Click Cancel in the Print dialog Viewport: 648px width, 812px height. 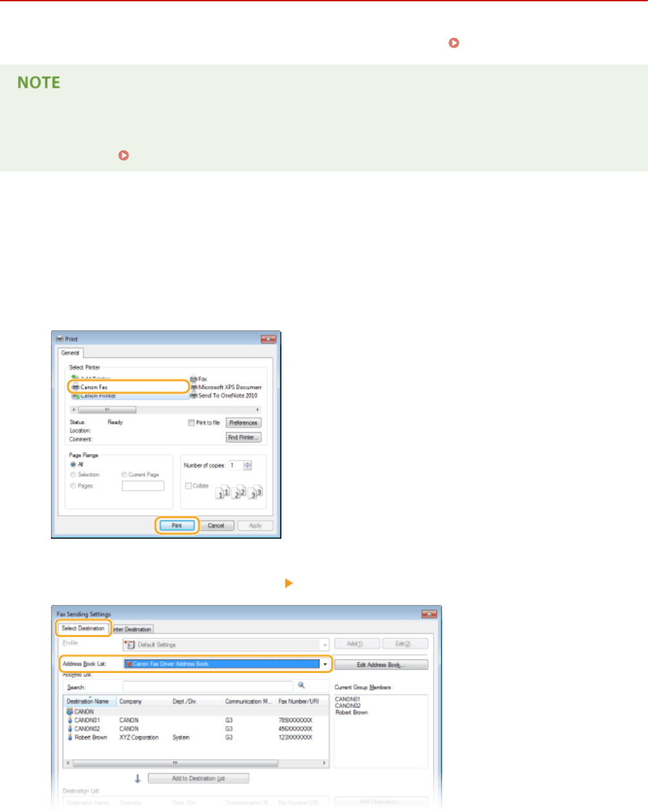tap(216, 526)
